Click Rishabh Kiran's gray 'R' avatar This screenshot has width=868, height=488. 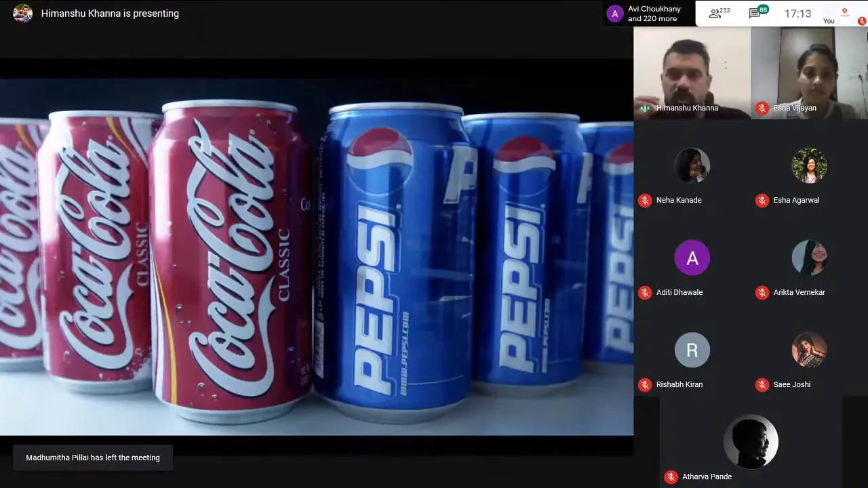(x=692, y=350)
